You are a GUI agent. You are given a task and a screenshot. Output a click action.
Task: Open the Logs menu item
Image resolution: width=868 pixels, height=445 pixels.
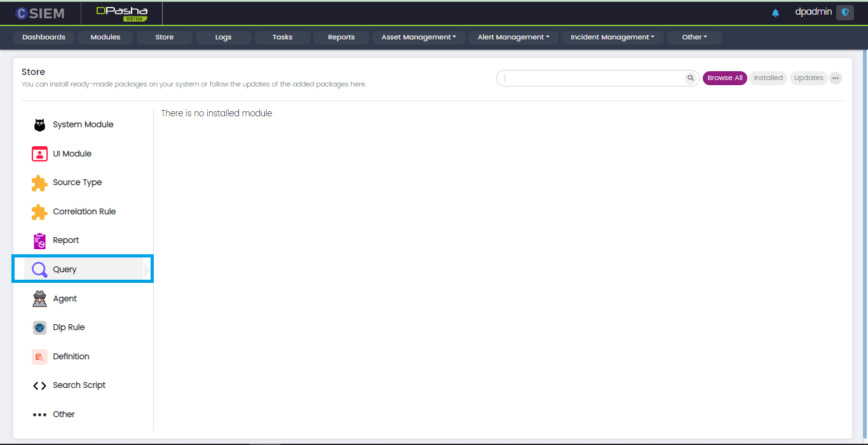pyautogui.click(x=223, y=38)
